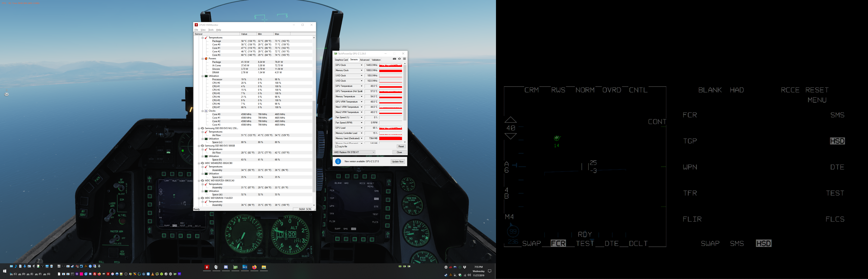Click the Sensor column header

pyautogui.click(x=217, y=34)
